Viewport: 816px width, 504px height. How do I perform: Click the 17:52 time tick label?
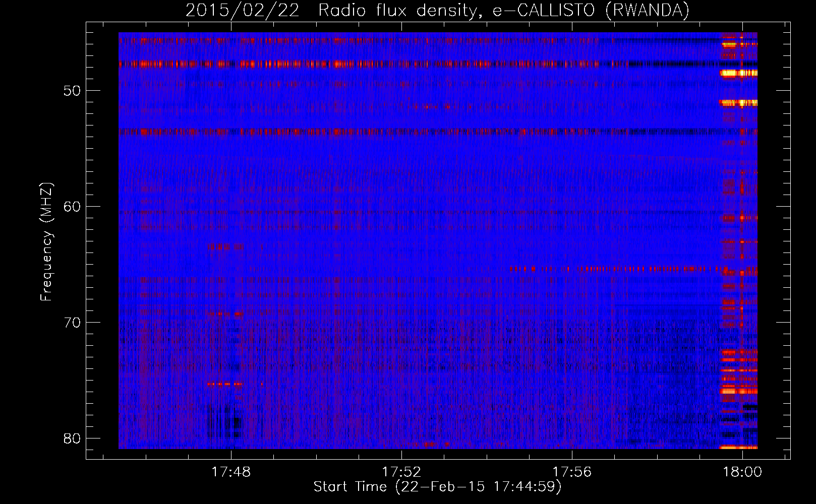401,472
